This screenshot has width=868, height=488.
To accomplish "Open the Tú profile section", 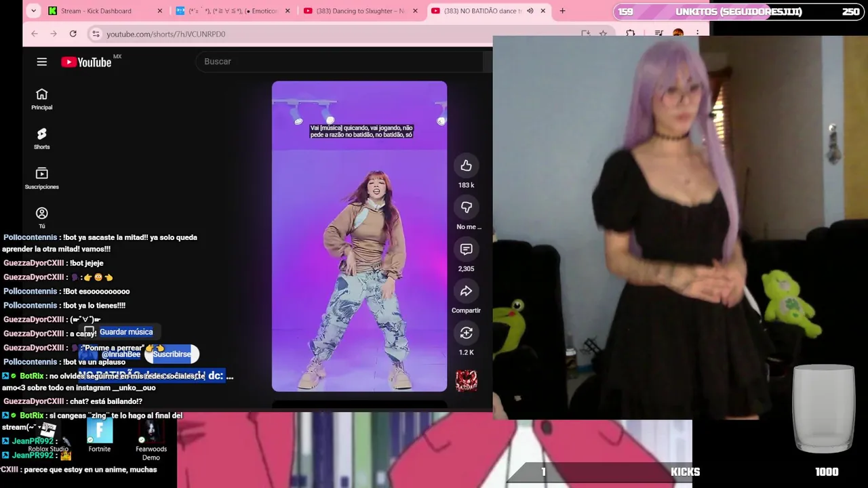I will pyautogui.click(x=42, y=218).
